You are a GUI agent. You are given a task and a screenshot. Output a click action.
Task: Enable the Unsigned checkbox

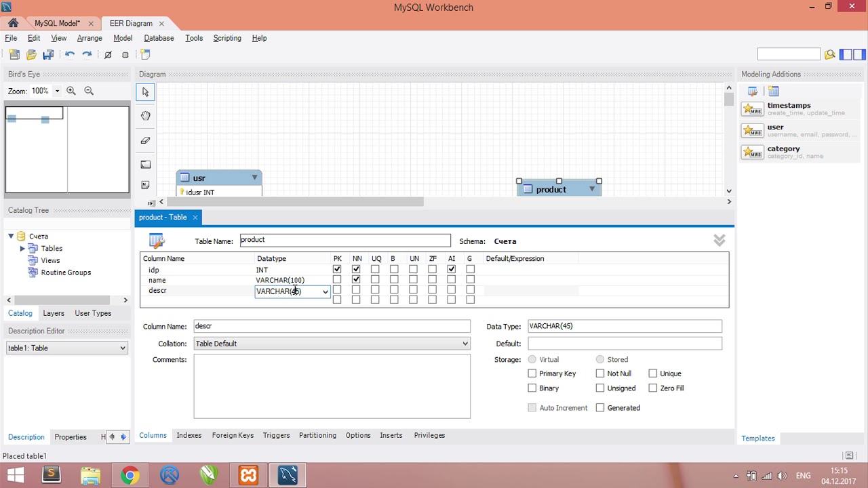point(600,388)
